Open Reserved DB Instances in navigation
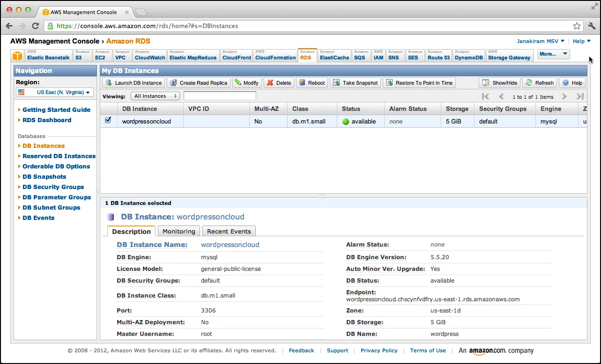 pyautogui.click(x=59, y=156)
